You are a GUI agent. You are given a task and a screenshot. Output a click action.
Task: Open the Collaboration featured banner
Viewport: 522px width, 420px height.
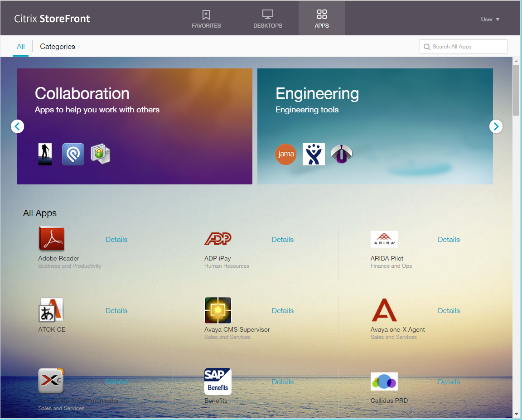[x=134, y=126]
